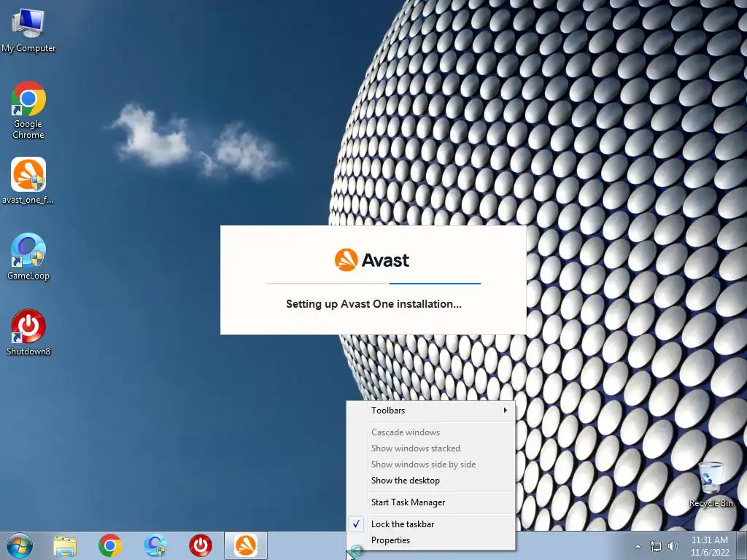The image size is (747, 560).
Task: Open the Recycle Bin icon
Action: pyautogui.click(x=711, y=484)
